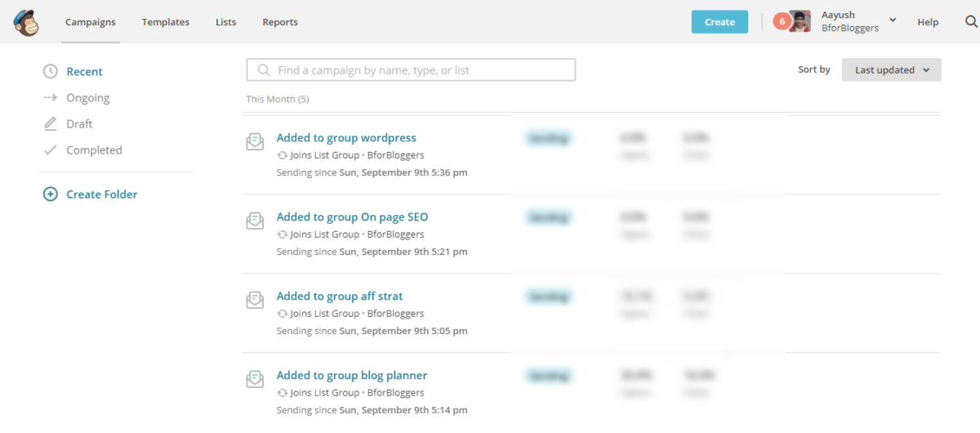Open campaign Added to group aff strat

pos(340,297)
